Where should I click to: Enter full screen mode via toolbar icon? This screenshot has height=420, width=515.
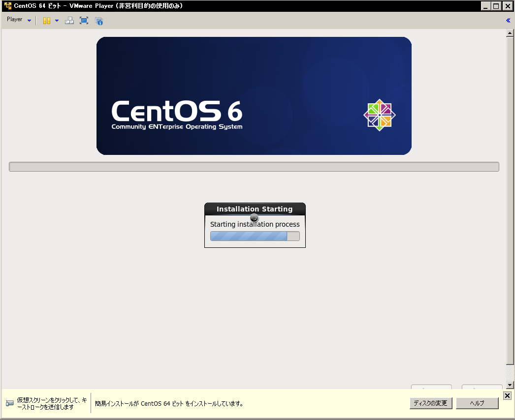tap(84, 21)
